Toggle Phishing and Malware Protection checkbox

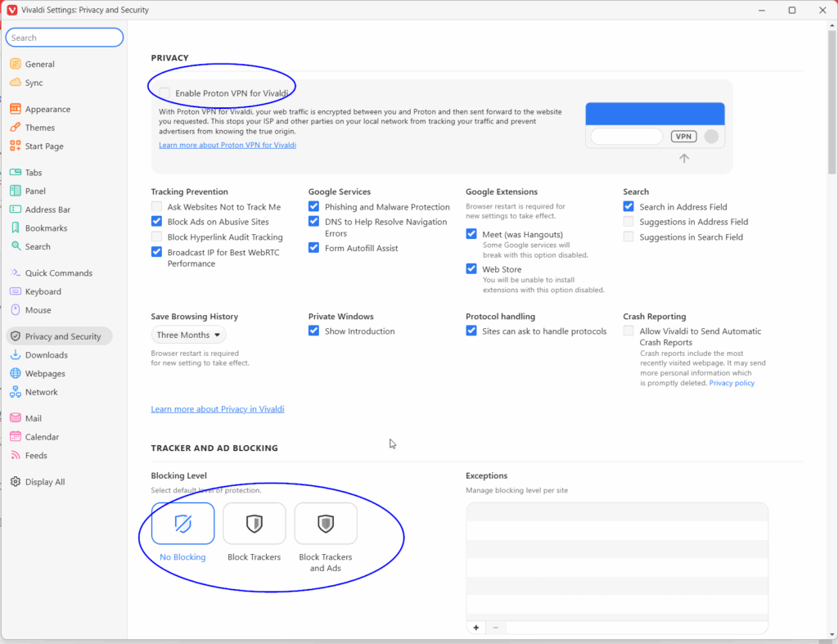[x=313, y=207]
